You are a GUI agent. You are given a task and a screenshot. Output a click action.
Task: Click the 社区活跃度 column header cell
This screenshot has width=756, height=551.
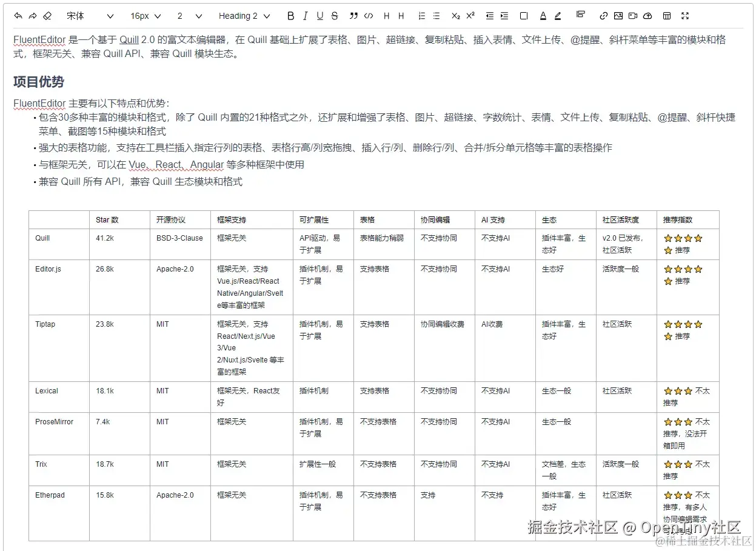(x=626, y=219)
